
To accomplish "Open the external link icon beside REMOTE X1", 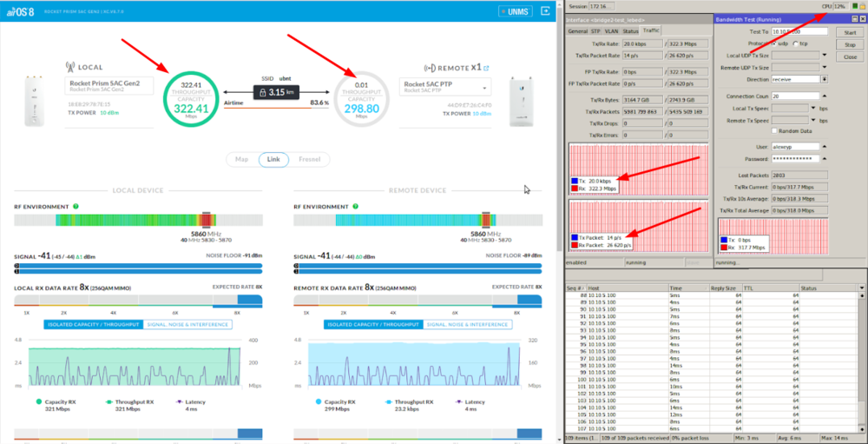I will pyautogui.click(x=486, y=68).
